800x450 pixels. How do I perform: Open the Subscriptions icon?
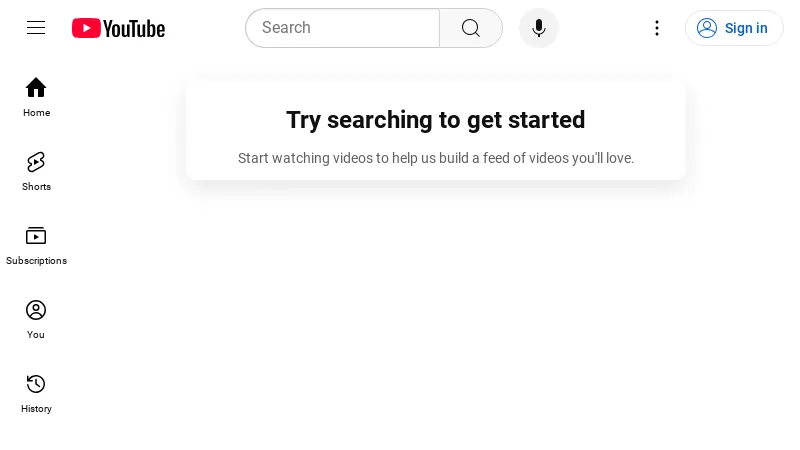coord(36,236)
